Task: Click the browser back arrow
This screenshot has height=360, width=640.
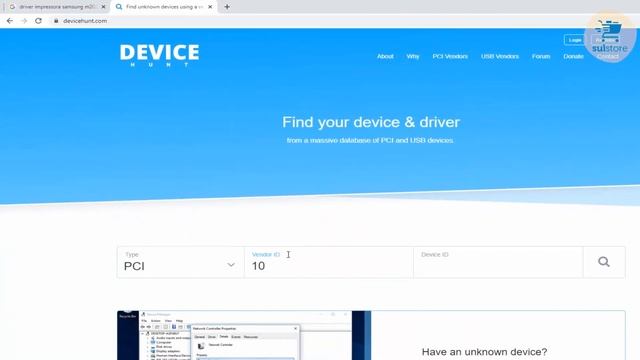Action: pos(10,21)
